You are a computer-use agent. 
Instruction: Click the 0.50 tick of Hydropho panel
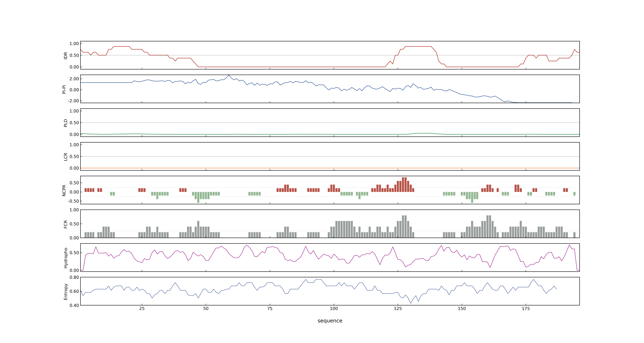point(74,253)
